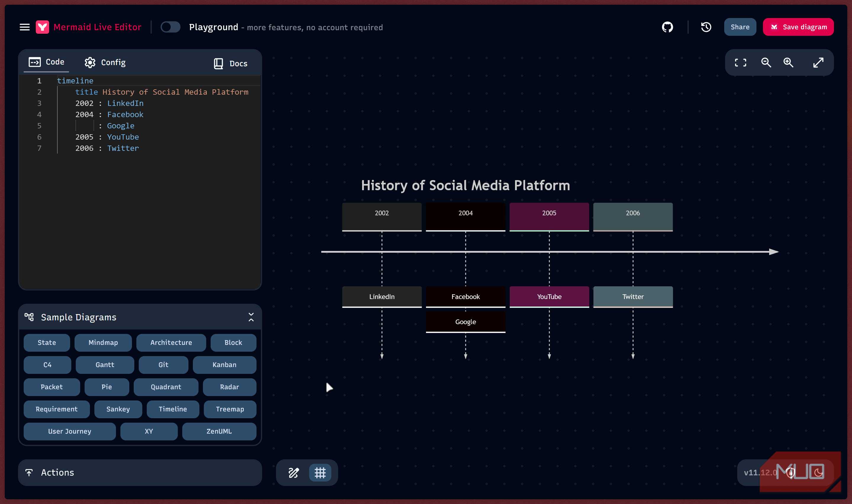Click the security shield lock icon
Screen dimensions: 852x504
[x=790, y=472]
